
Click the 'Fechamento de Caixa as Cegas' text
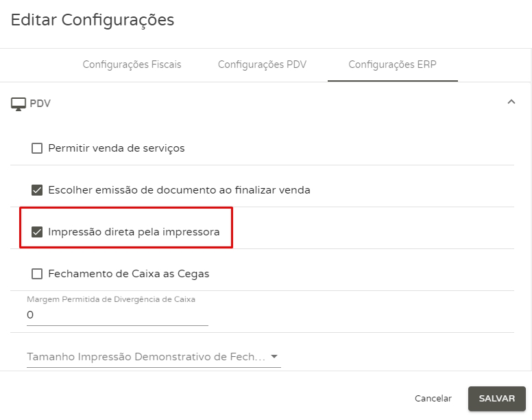click(x=129, y=274)
